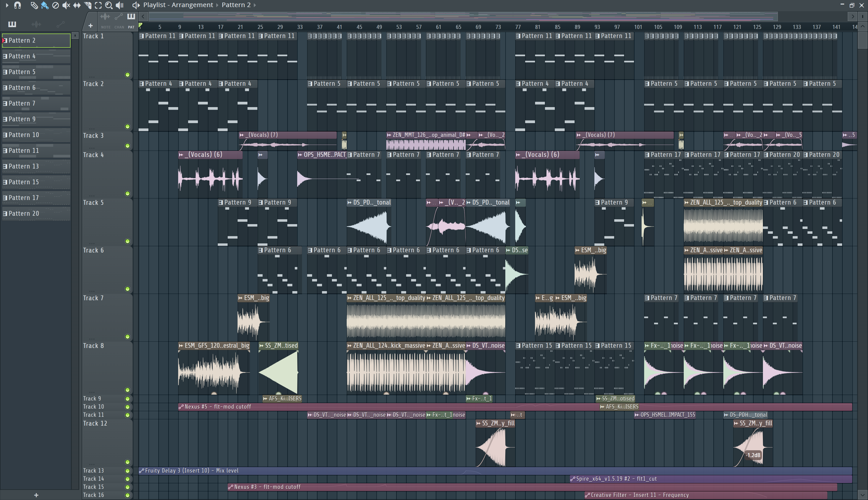Select Pattern 17 in the picker
Image resolution: width=868 pixels, height=500 pixels.
click(36, 198)
